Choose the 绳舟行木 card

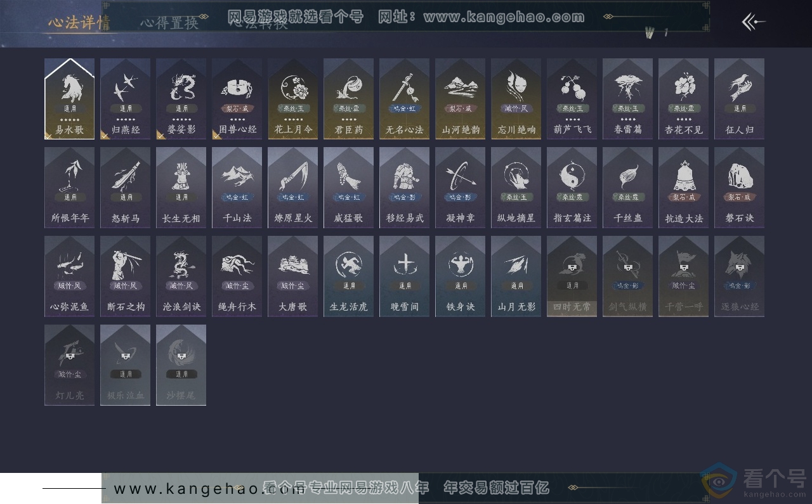(237, 276)
